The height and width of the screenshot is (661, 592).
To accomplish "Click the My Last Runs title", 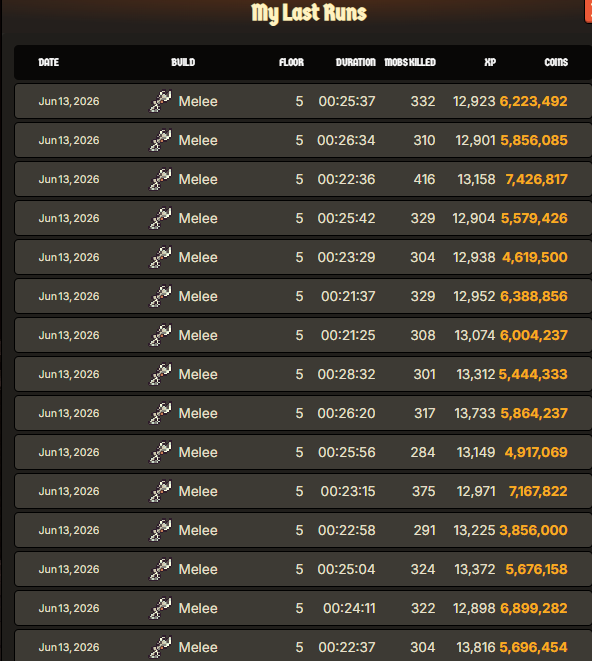I will tap(309, 13).
